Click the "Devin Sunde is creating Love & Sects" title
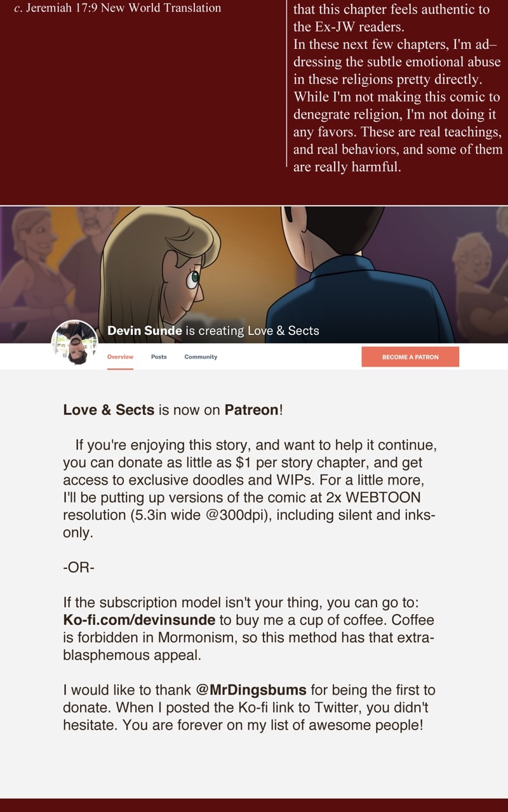 pos(213,331)
